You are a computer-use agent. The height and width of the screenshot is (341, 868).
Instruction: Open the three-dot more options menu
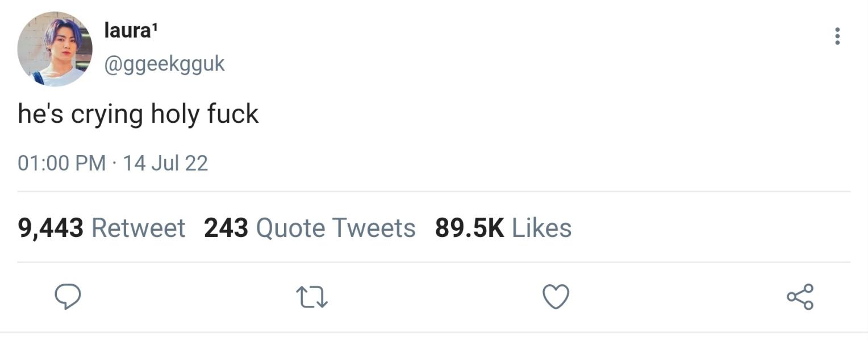point(837,36)
